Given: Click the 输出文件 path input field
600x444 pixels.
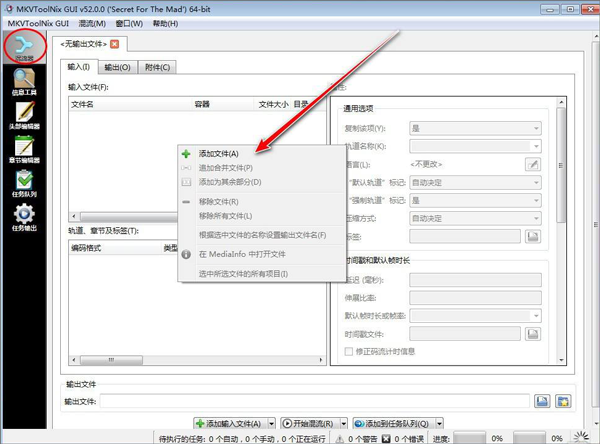Looking at the screenshot, I should pyautogui.click(x=315, y=401).
